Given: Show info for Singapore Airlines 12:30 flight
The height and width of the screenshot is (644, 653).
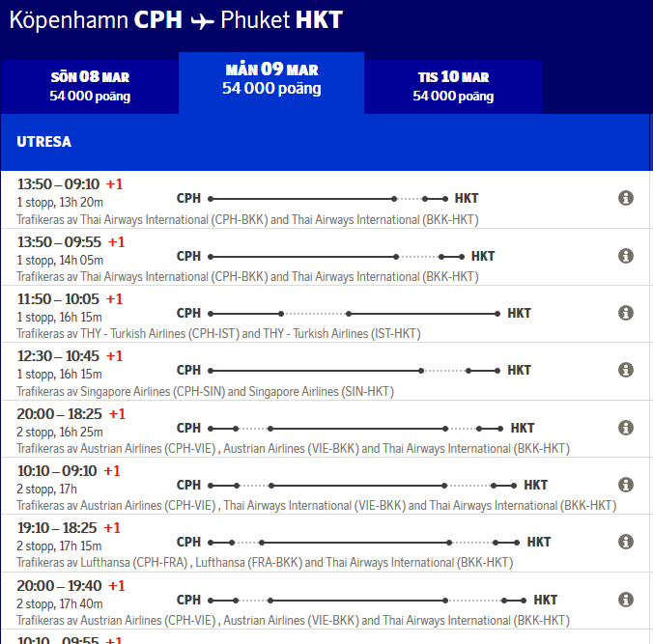Looking at the screenshot, I should tap(625, 370).
